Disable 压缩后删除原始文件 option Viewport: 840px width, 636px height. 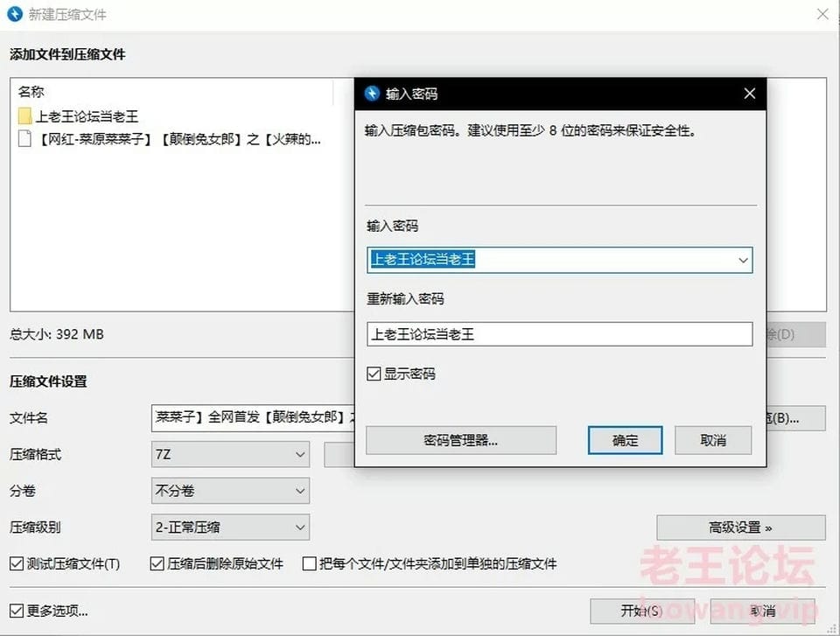[157, 563]
